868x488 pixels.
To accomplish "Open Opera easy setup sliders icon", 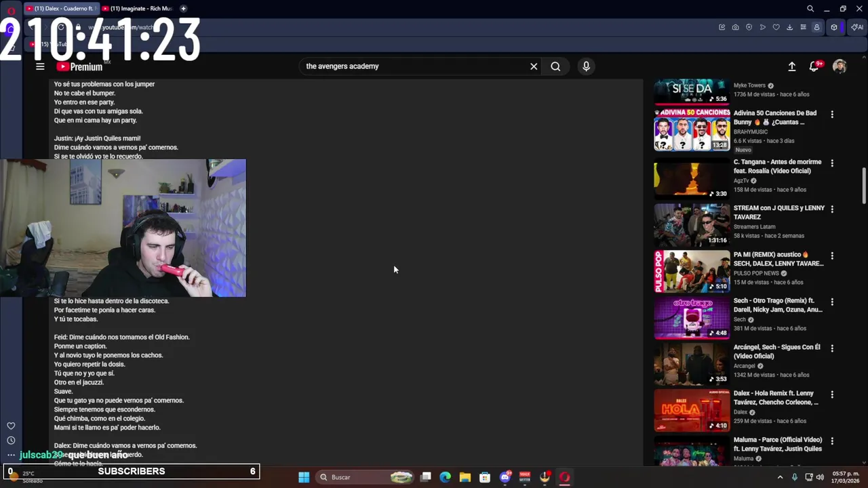I will point(803,27).
